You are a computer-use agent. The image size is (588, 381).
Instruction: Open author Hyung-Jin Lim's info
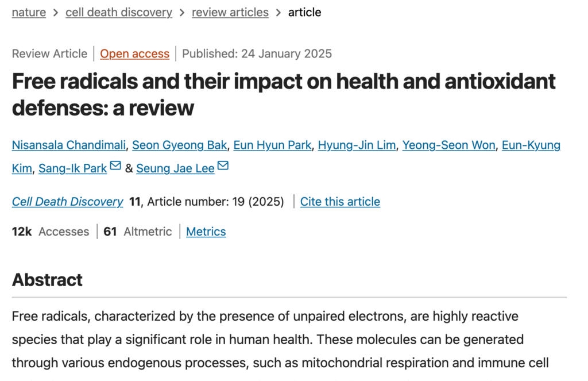(x=357, y=145)
